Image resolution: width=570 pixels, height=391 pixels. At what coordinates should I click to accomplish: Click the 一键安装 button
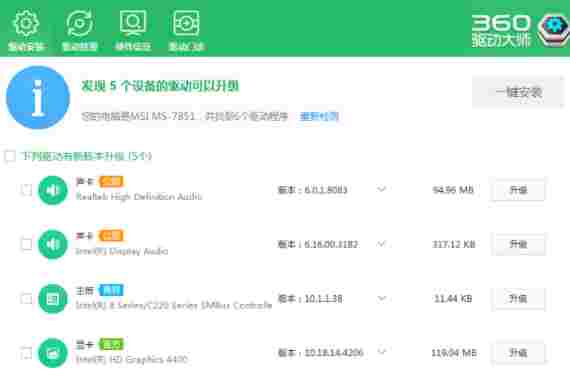click(x=518, y=92)
